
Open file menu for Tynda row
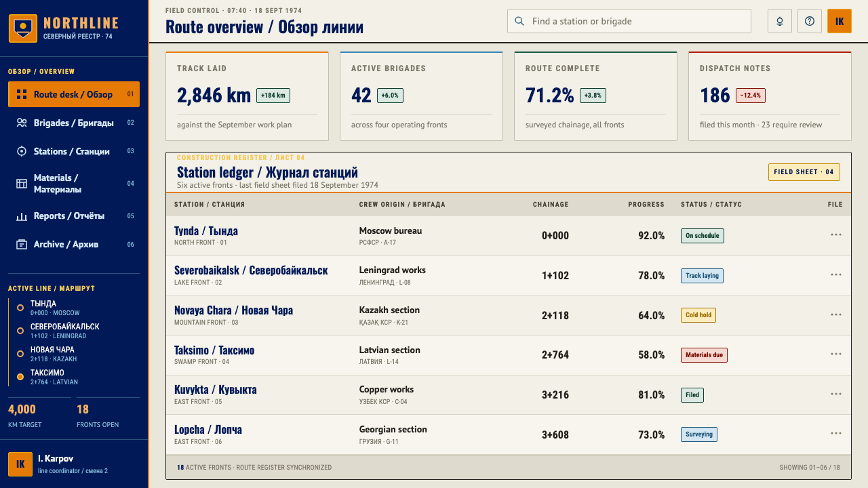835,235
